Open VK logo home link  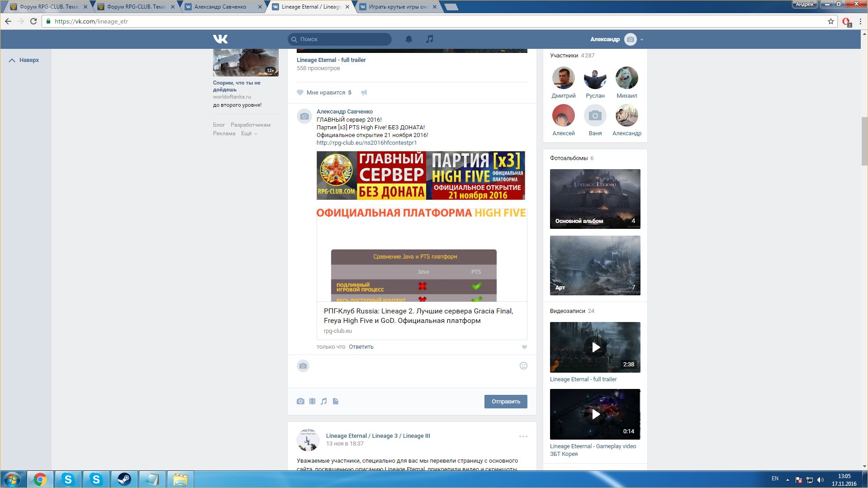pos(220,39)
